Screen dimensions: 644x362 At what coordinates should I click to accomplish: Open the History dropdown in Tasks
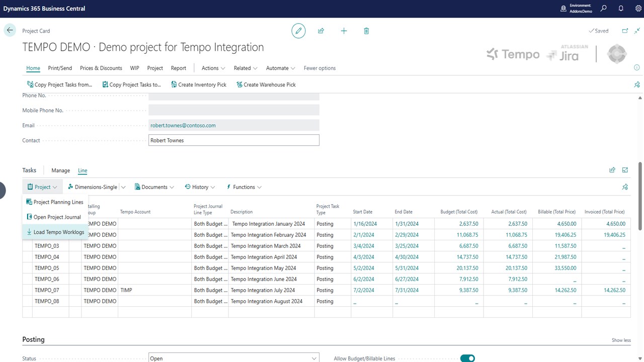[200, 187]
